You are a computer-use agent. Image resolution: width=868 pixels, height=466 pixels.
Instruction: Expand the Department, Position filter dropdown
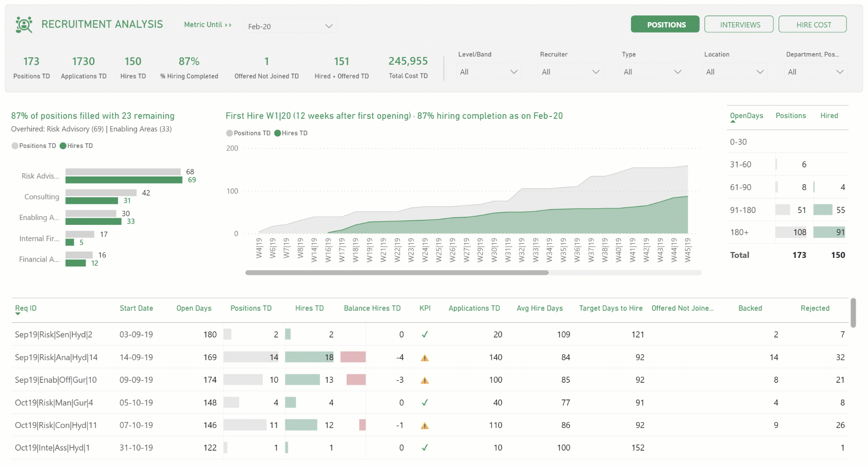click(816, 71)
